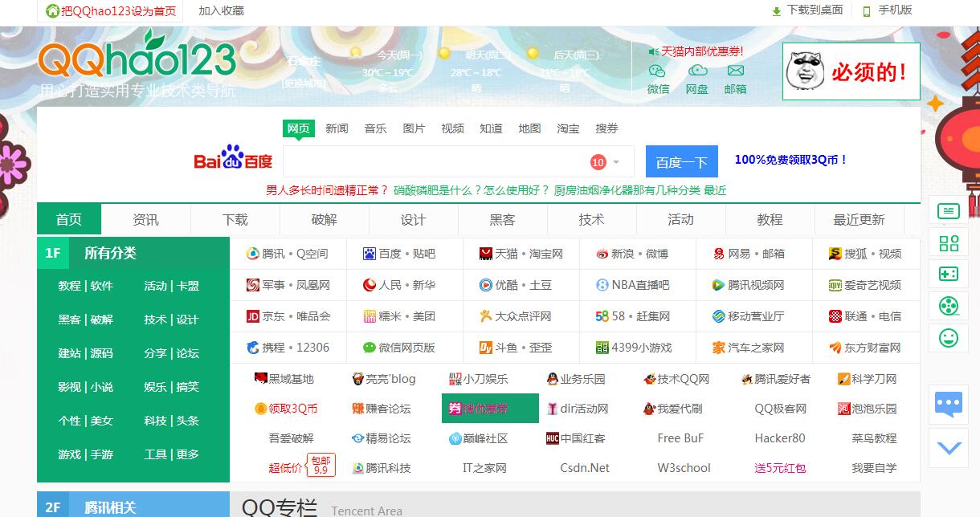This screenshot has height=517, width=980.
Task: Open 超低价 包邮9.9 promo link
Action: point(301,466)
